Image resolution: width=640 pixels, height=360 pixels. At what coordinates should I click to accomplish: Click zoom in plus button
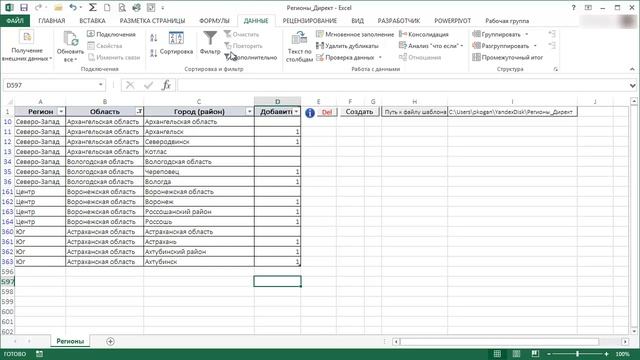pos(606,354)
